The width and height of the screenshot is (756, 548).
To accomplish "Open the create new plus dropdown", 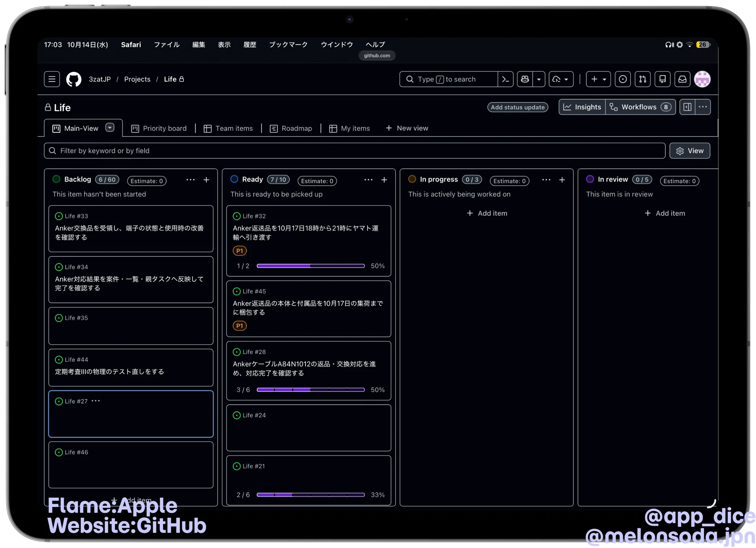I will click(x=598, y=79).
